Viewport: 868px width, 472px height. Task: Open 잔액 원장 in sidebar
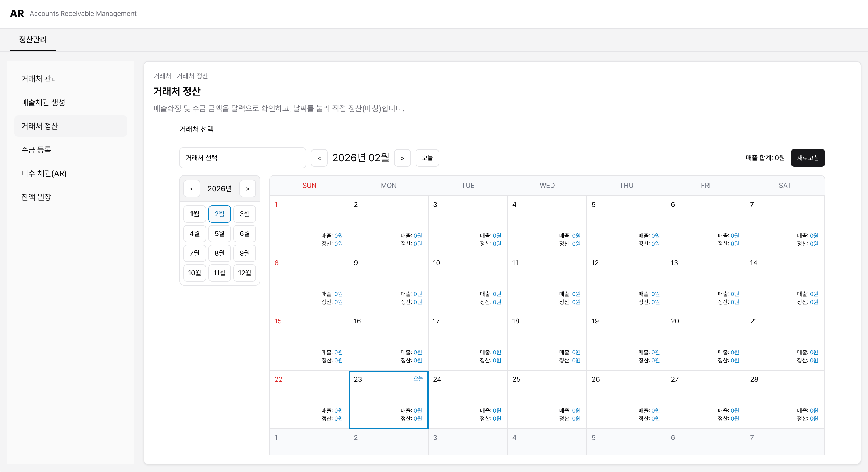(36, 197)
